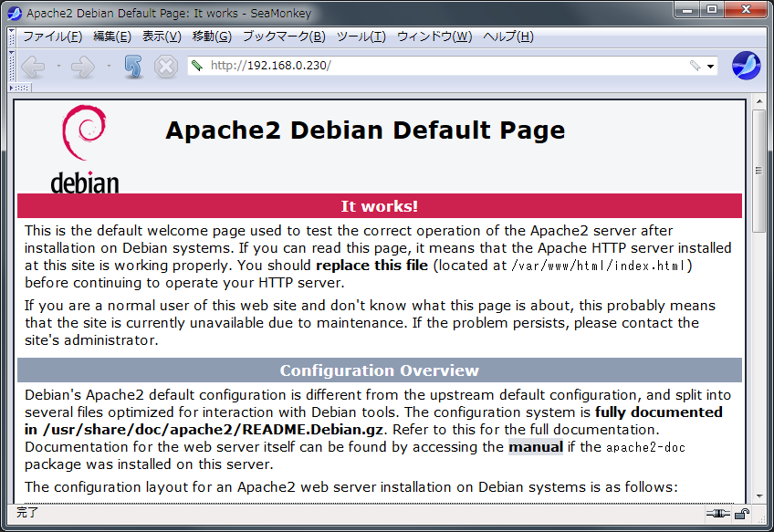Open the address bar URL history dropdown

[x=710, y=66]
